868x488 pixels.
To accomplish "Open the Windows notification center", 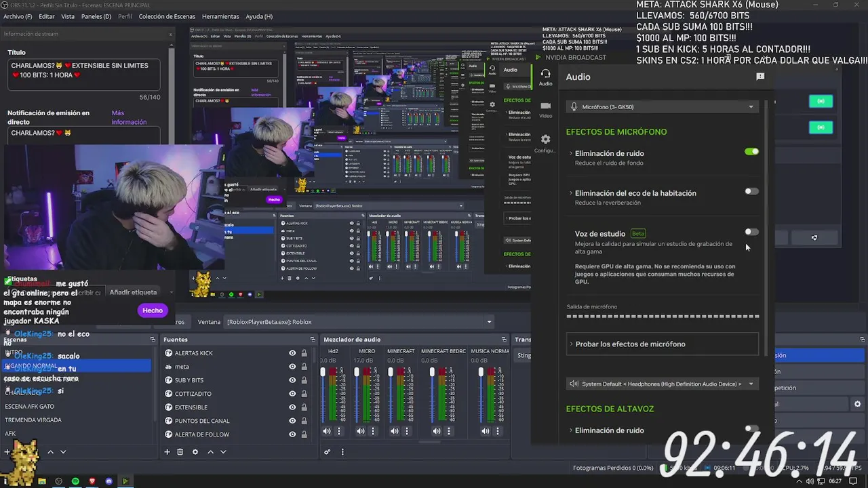I will point(853,481).
